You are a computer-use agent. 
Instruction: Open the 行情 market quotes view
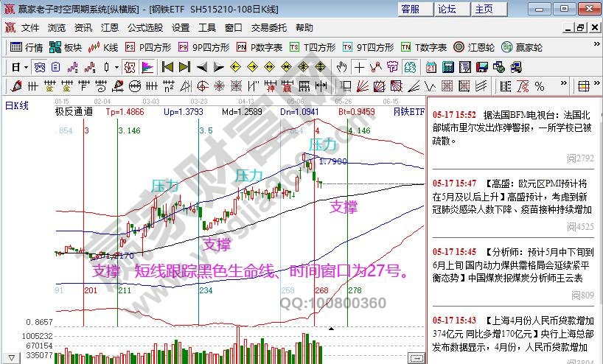(25, 47)
